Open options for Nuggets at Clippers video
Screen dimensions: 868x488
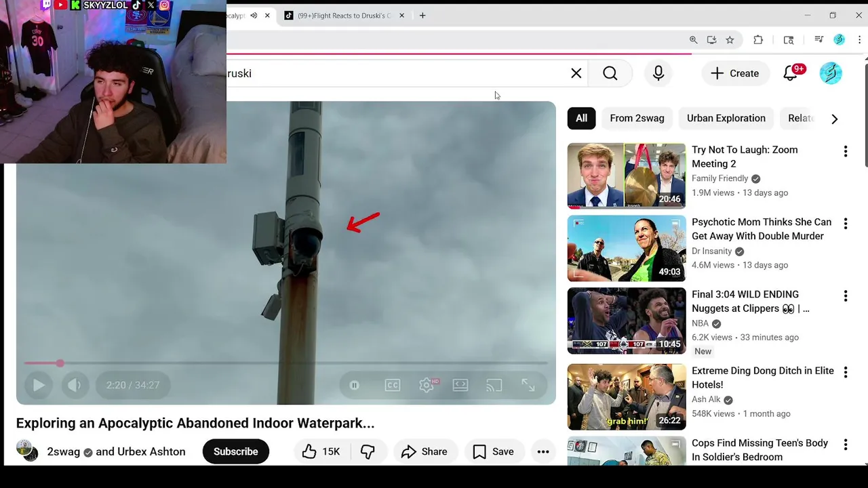coord(846,296)
